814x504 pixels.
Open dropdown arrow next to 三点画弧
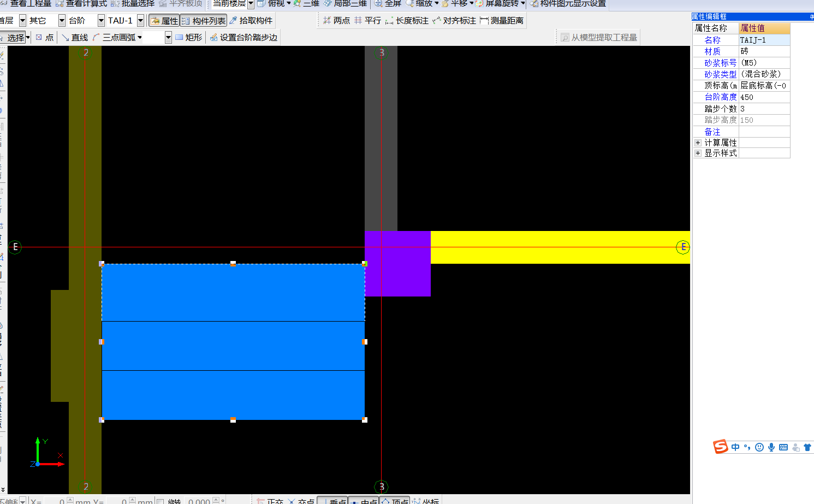pyautogui.click(x=140, y=38)
